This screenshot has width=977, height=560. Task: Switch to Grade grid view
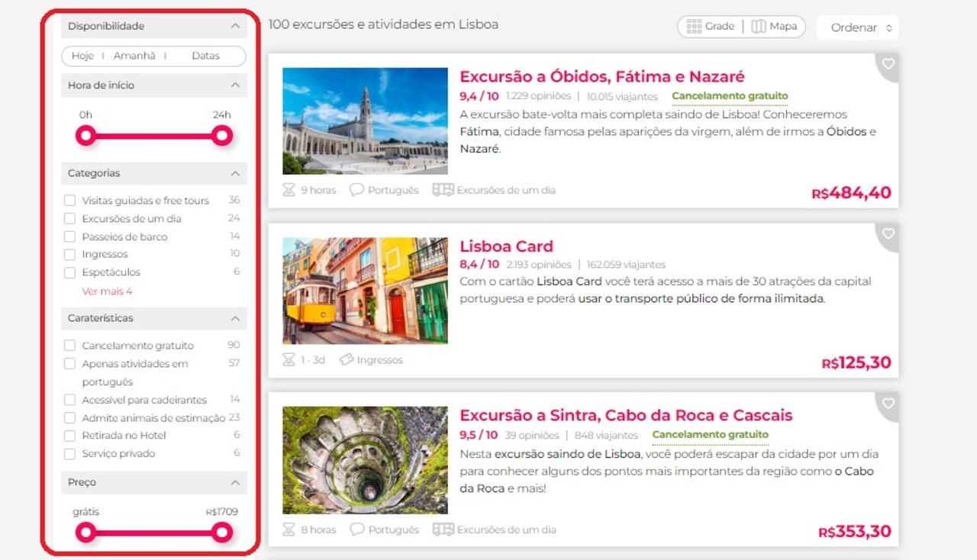coord(710,27)
